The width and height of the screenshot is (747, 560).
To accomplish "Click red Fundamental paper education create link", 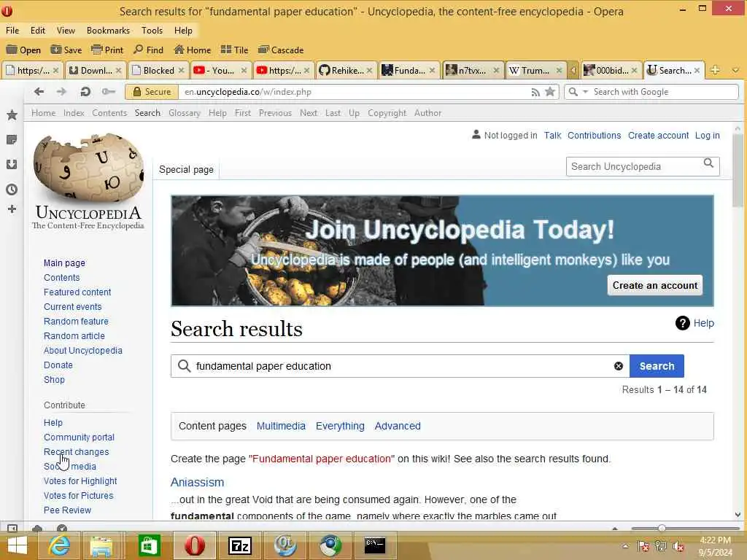I will click(322, 459).
